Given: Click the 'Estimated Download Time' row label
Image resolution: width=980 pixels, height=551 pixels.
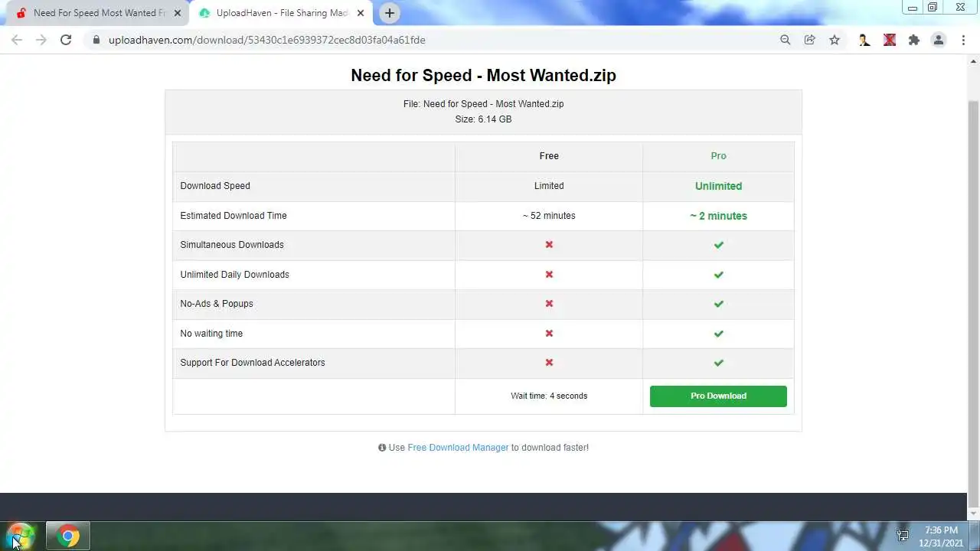Looking at the screenshot, I should 234,216.
